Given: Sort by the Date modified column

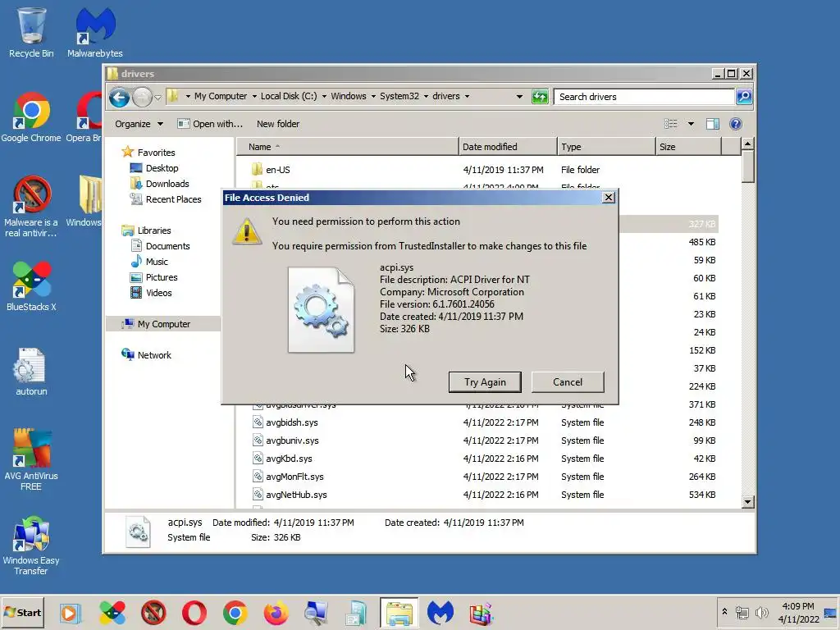Looking at the screenshot, I should point(508,147).
